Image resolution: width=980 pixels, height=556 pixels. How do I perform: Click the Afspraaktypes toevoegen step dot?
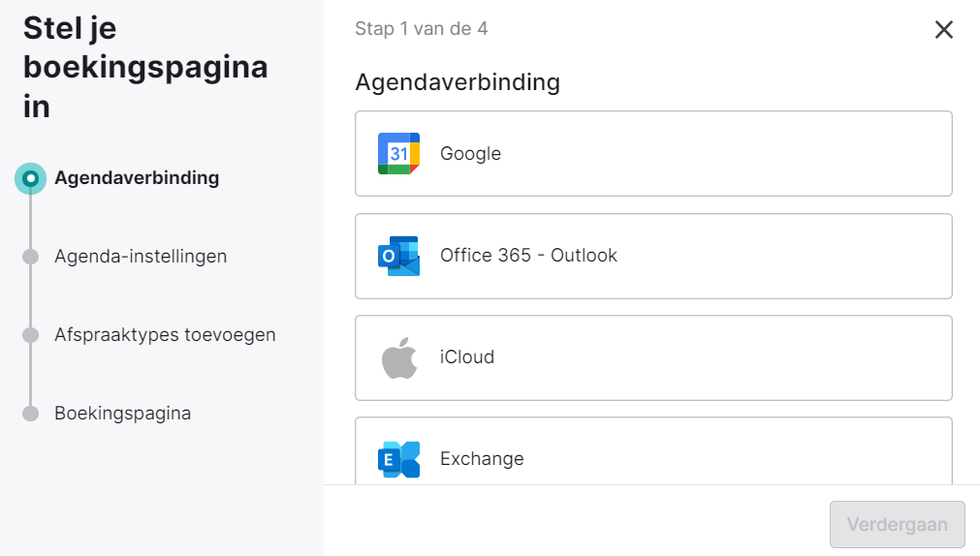[x=31, y=335]
